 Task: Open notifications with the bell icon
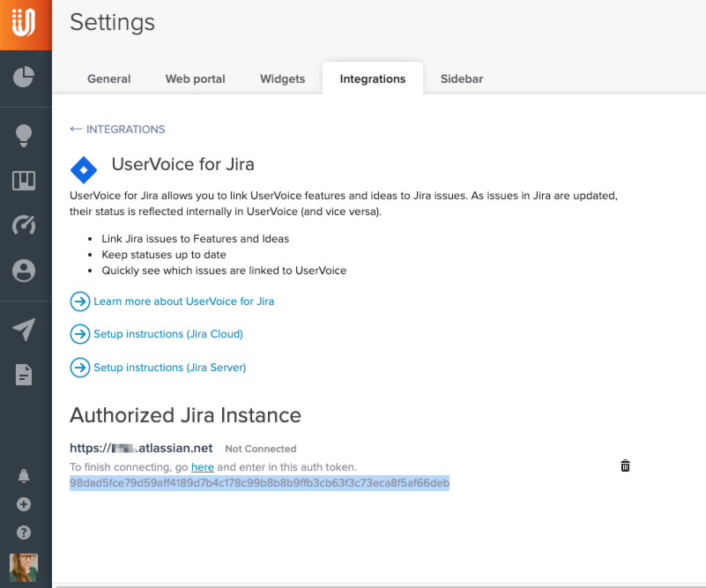pos(24,476)
